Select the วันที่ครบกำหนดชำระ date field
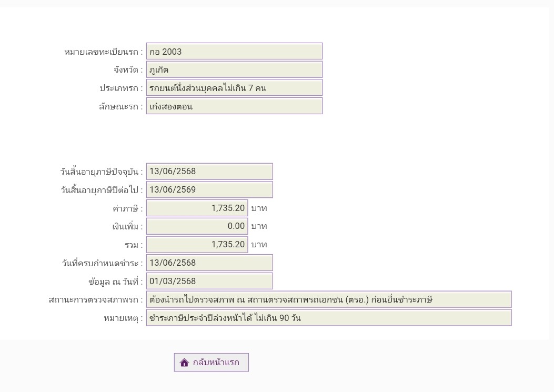The height and width of the screenshot is (392, 554). pyautogui.click(x=209, y=263)
